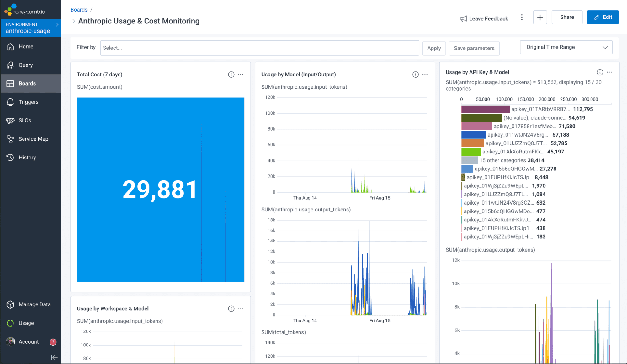This screenshot has width=627, height=364.
Task: Open the Triggers bell page
Action: (28, 102)
